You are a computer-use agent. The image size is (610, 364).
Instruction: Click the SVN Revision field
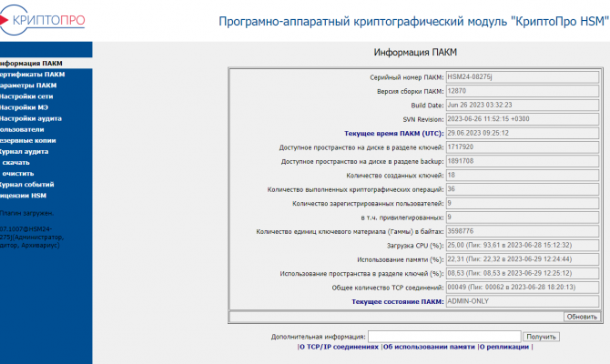pos(523,119)
